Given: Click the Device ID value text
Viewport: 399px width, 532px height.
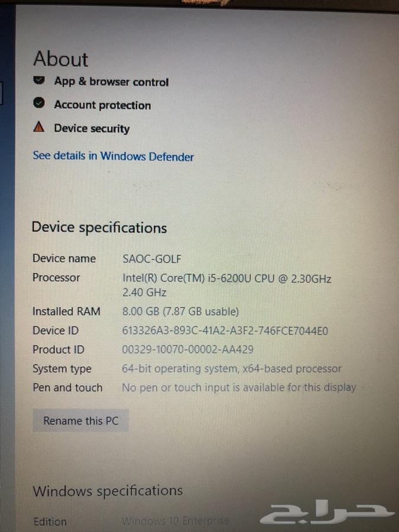Looking at the screenshot, I should (x=225, y=331).
